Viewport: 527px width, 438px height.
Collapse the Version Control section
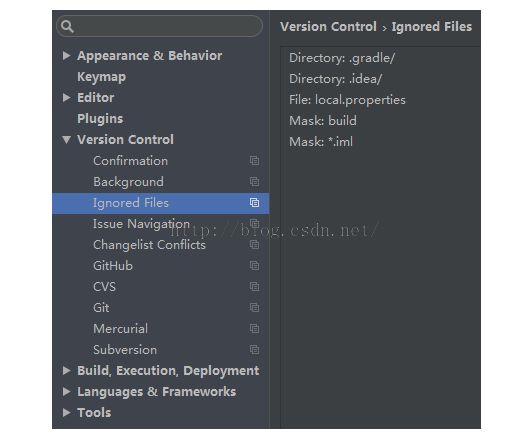click(x=67, y=140)
